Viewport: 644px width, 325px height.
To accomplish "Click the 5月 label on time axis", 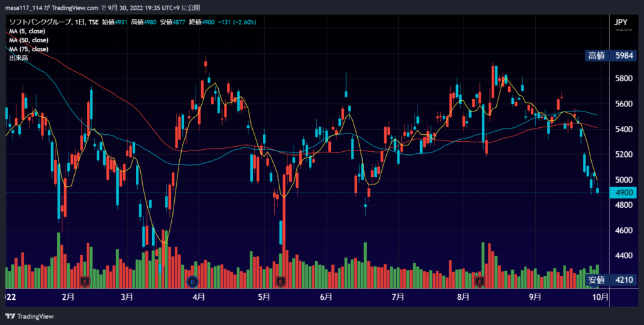I will pyautogui.click(x=264, y=297).
